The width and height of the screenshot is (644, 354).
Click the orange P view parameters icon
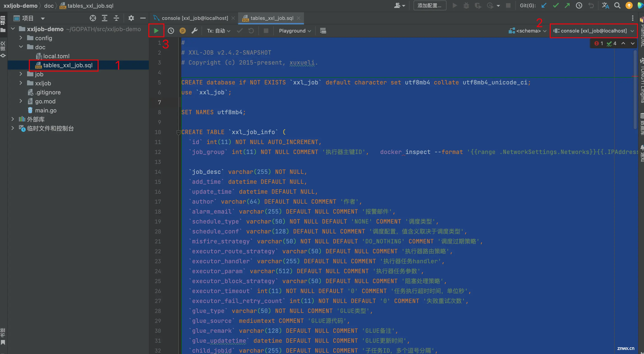(183, 31)
